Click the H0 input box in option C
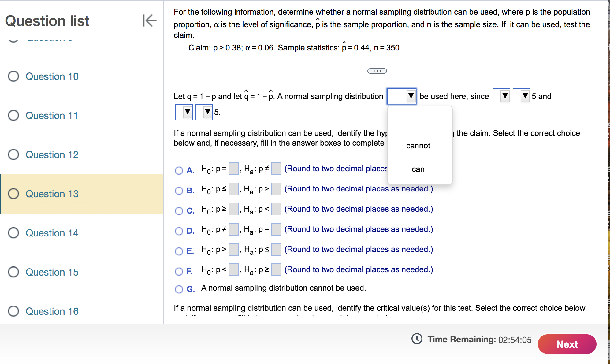This screenshot has height=364, width=610. point(234,209)
